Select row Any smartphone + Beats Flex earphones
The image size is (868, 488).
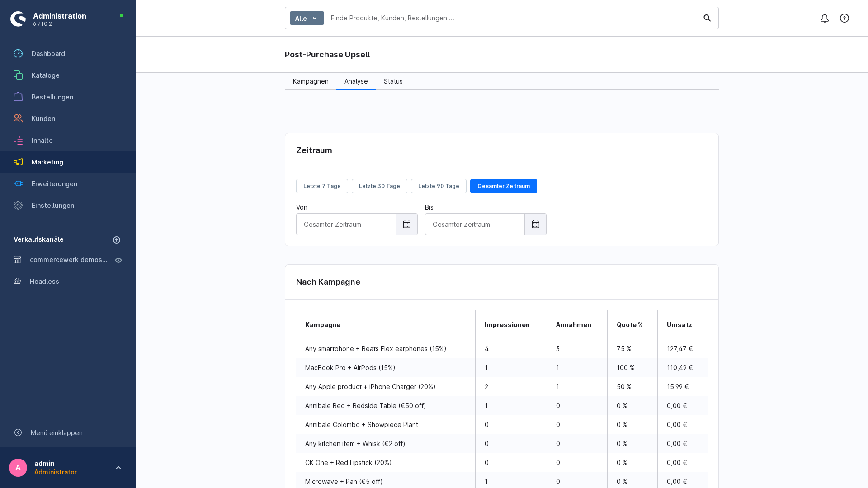pos(502,349)
